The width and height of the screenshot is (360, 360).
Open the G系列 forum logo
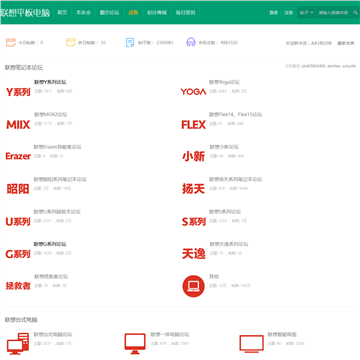coord(18,254)
